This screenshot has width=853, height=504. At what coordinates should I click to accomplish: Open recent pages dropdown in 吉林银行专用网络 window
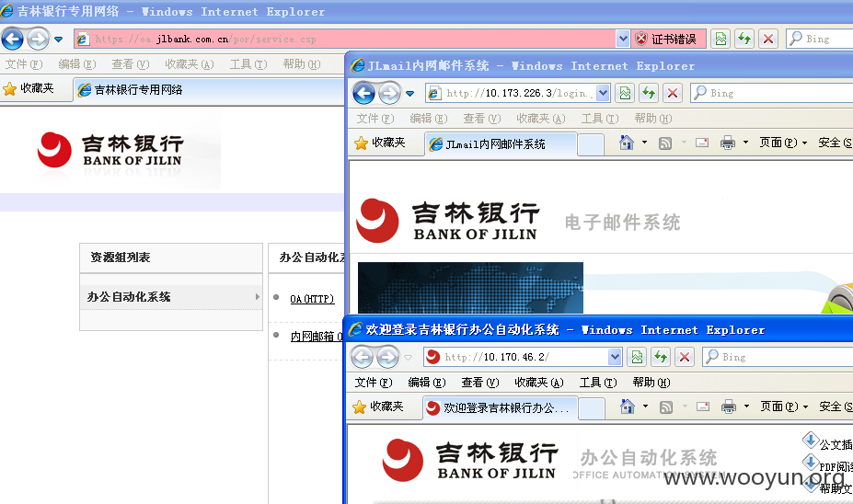tap(58, 40)
